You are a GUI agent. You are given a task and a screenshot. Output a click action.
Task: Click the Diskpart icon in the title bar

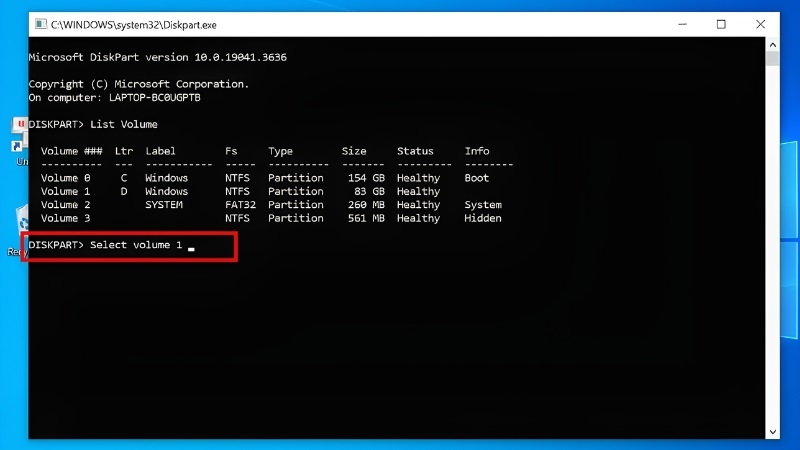coord(41,24)
